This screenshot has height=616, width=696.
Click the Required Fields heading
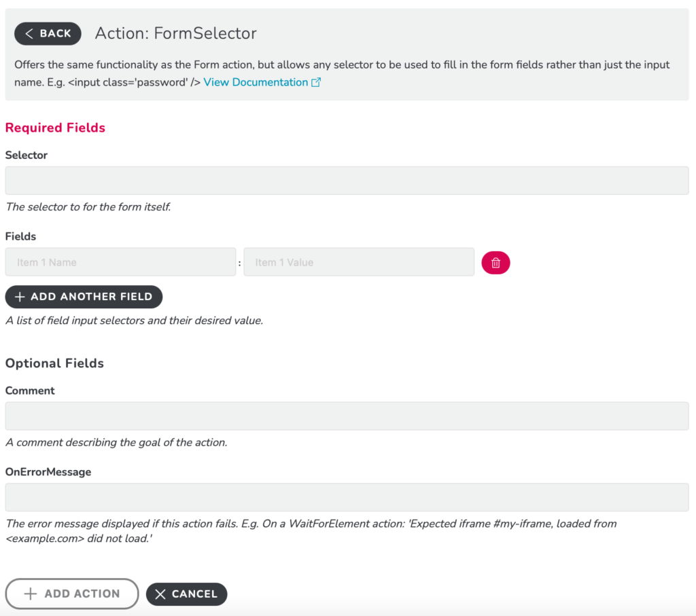pos(55,128)
